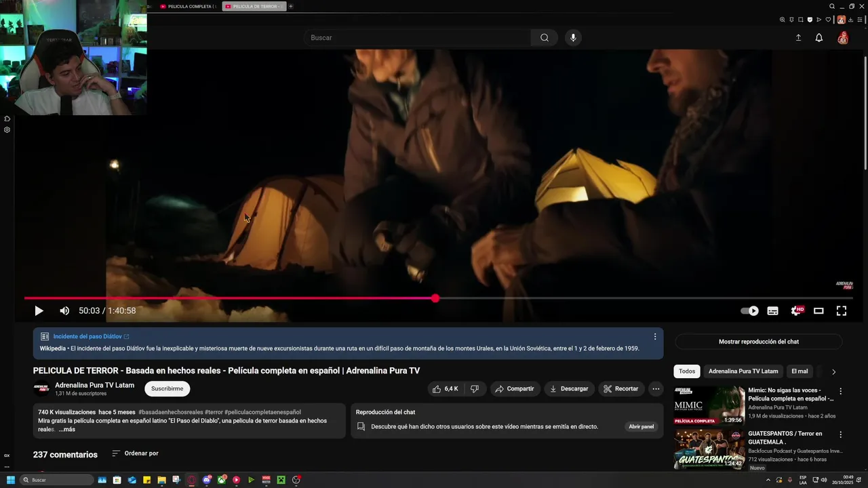The width and height of the screenshot is (868, 488).
Task: Mute the video volume speaker icon
Action: [x=64, y=310]
